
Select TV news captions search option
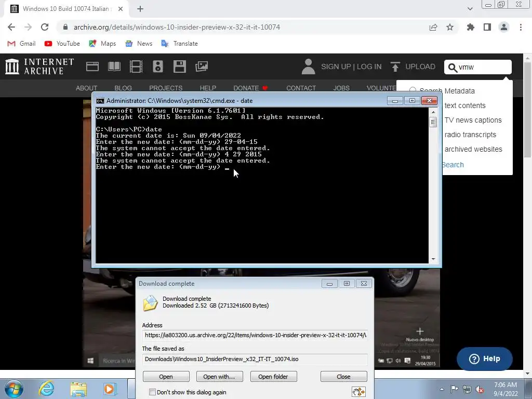point(473,120)
